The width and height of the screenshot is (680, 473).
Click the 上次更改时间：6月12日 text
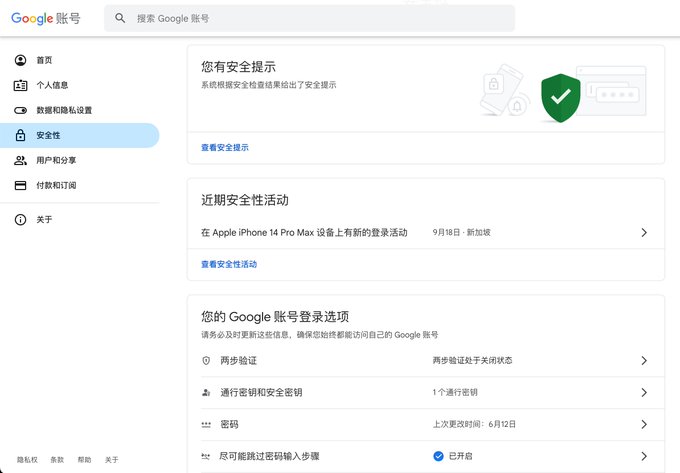pos(474,424)
